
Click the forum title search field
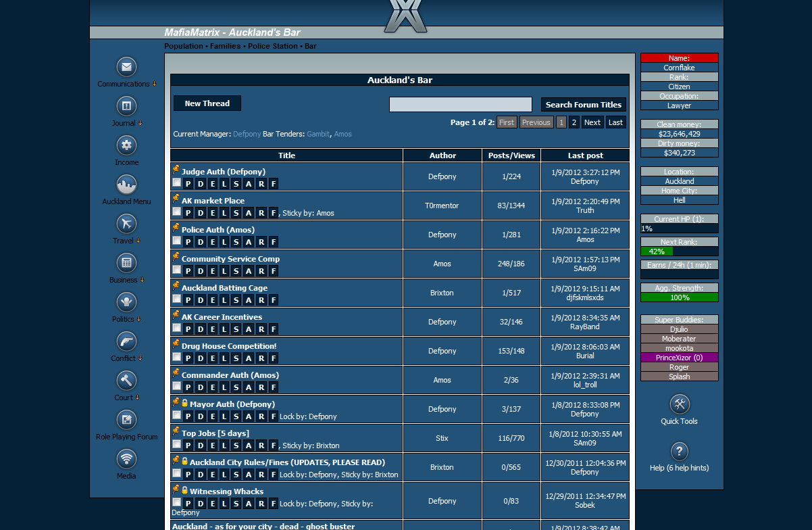click(461, 105)
